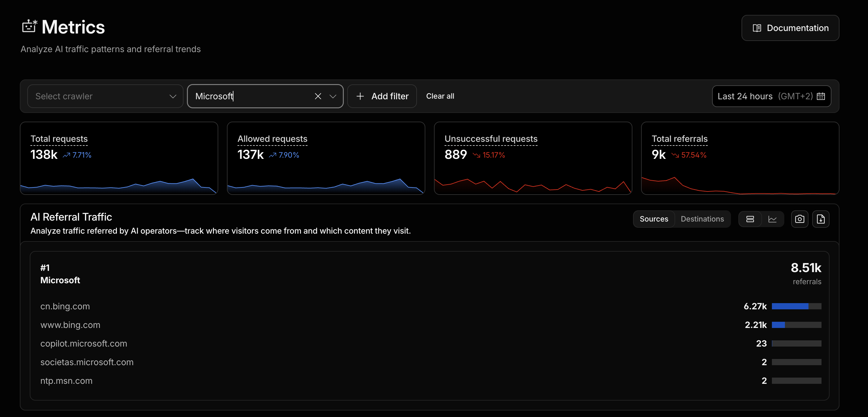Open the Last 24 hours date range picker
The height and width of the screenshot is (417, 868).
click(771, 96)
